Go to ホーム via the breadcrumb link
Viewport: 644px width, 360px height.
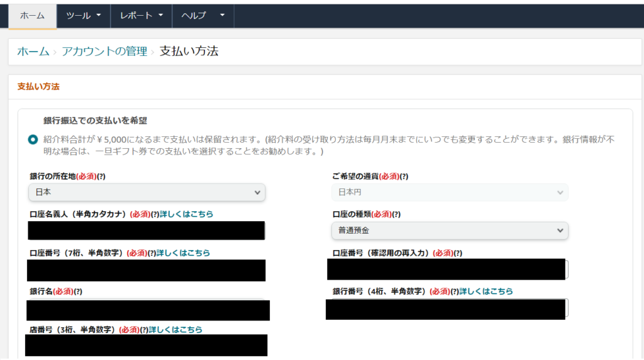click(33, 52)
